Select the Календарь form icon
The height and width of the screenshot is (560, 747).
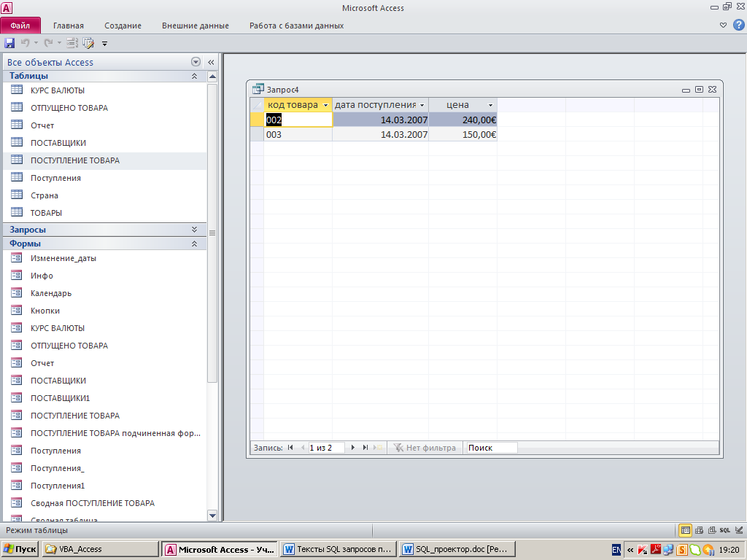point(17,293)
